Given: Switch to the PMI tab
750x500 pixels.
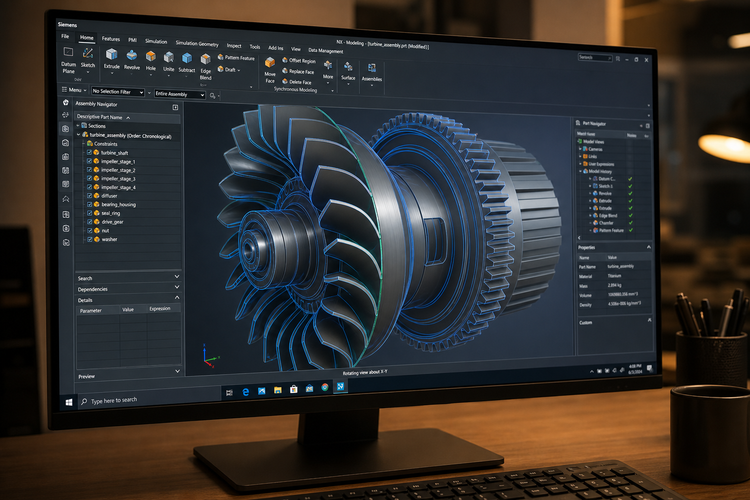Looking at the screenshot, I should click(x=132, y=40).
